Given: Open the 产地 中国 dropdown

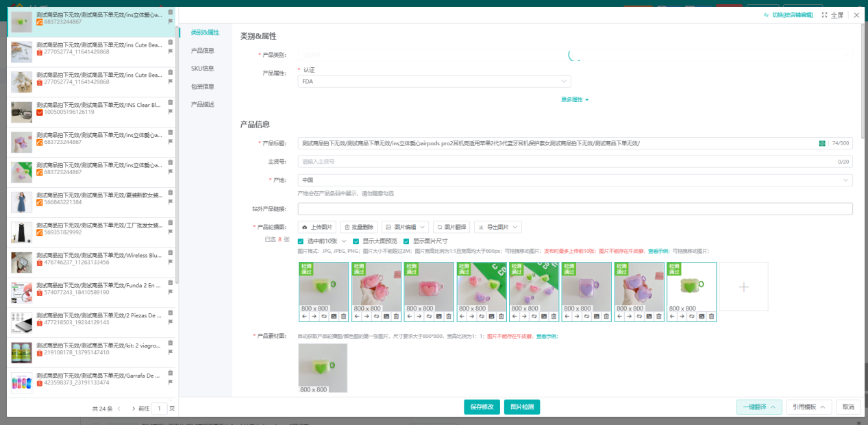Looking at the screenshot, I should (575, 180).
